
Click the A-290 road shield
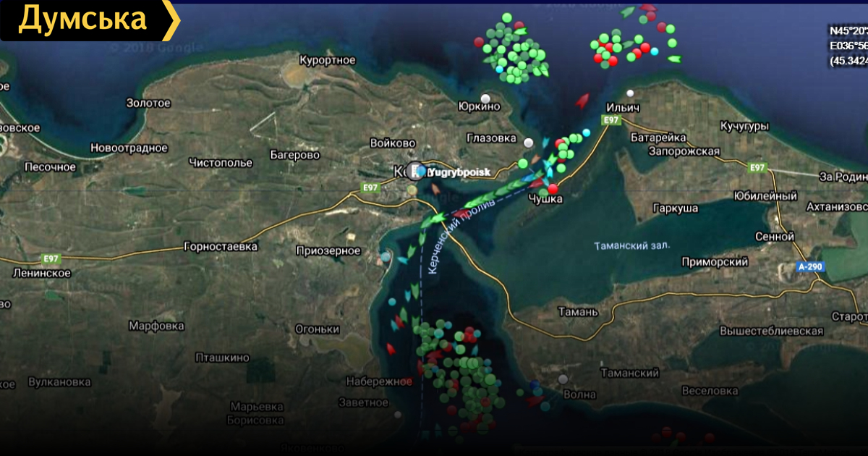click(810, 266)
